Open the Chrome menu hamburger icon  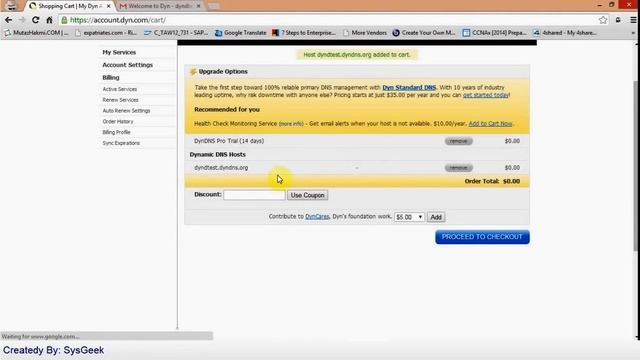tap(633, 20)
